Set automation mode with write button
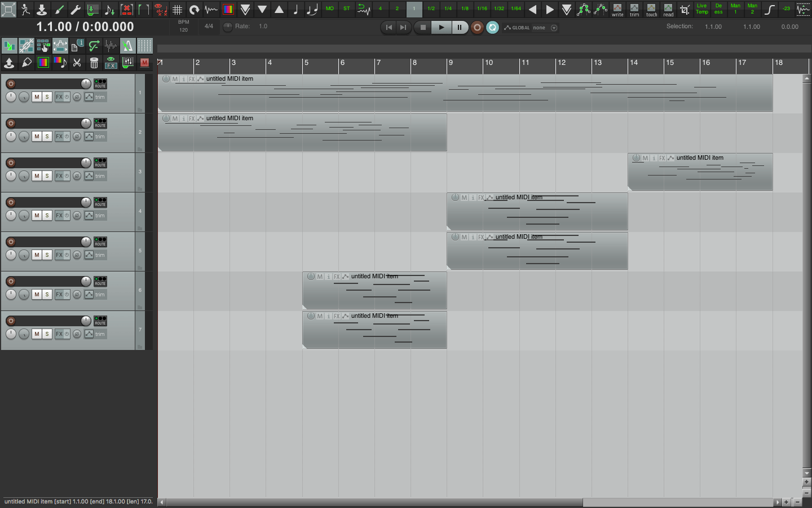The height and width of the screenshot is (508, 812). pos(617,9)
